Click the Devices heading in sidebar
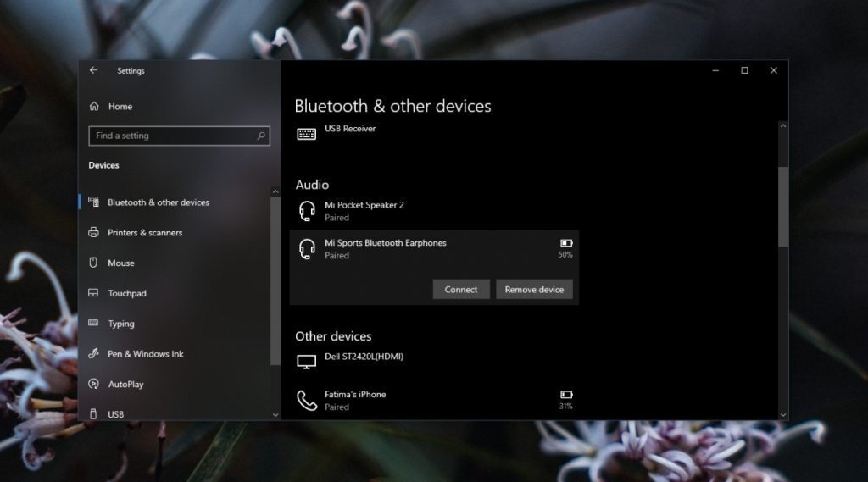This screenshot has width=868, height=482. [103, 165]
